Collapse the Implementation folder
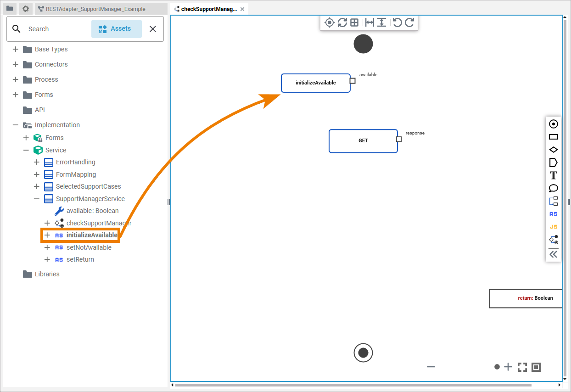This screenshot has width=571, height=392. [x=16, y=125]
